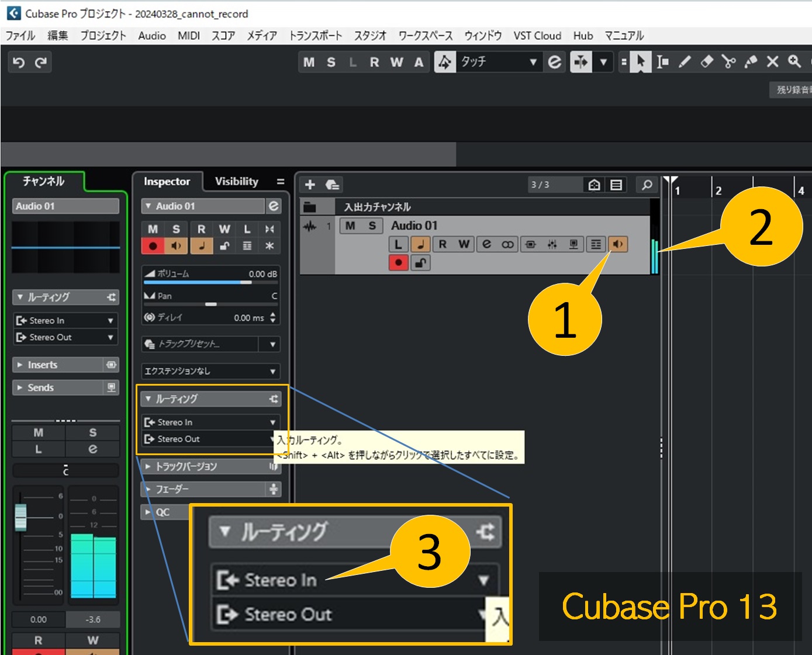Click Channel edit 'e' button above fader
The height and width of the screenshot is (655, 812).
click(x=93, y=449)
